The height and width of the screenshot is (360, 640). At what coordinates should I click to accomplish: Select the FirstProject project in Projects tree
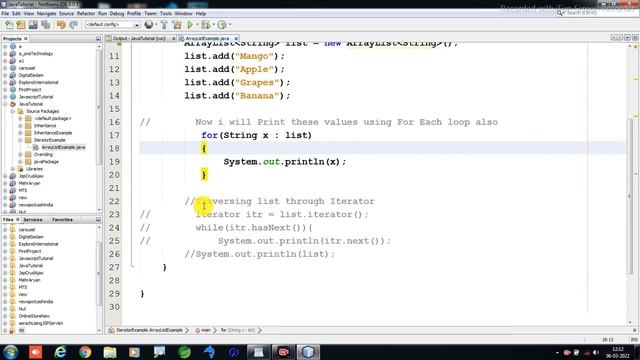[30, 89]
